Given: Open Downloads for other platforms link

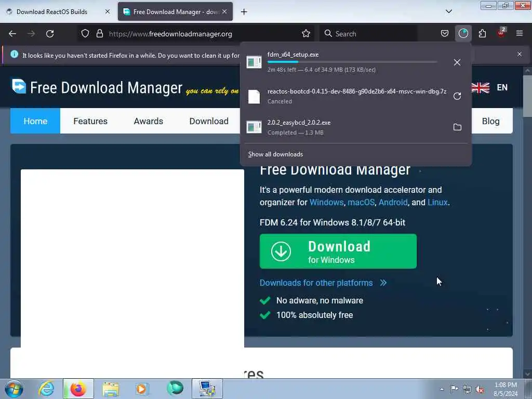Looking at the screenshot, I should tap(323, 283).
